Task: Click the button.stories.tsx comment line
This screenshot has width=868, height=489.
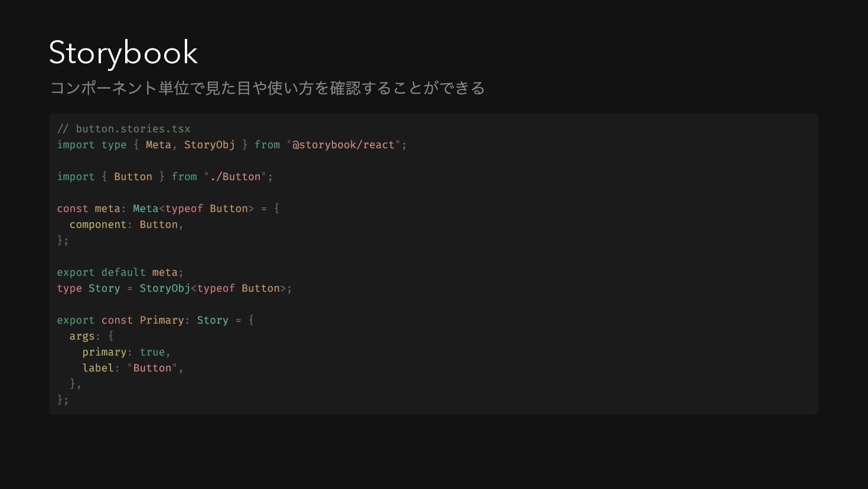Action: 124,129
